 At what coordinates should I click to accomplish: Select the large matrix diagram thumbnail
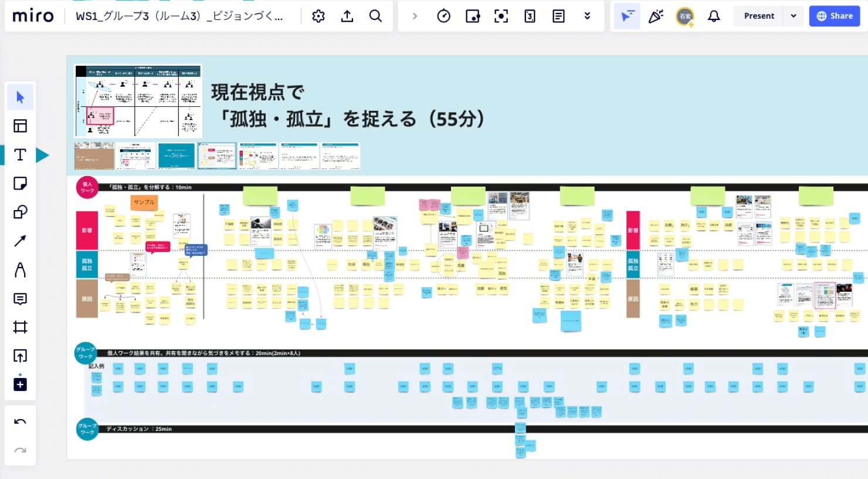tap(138, 101)
